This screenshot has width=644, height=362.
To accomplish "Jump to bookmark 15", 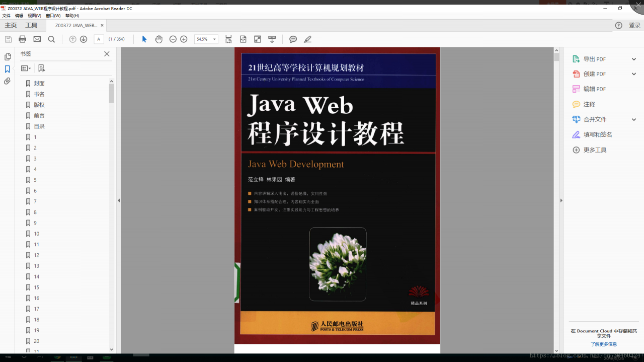I will (37, 287).
